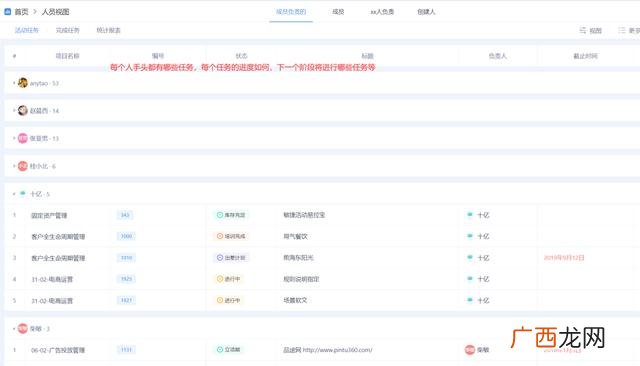
Task: Collapse the group with 3 tasks
Action: point(14,328)
